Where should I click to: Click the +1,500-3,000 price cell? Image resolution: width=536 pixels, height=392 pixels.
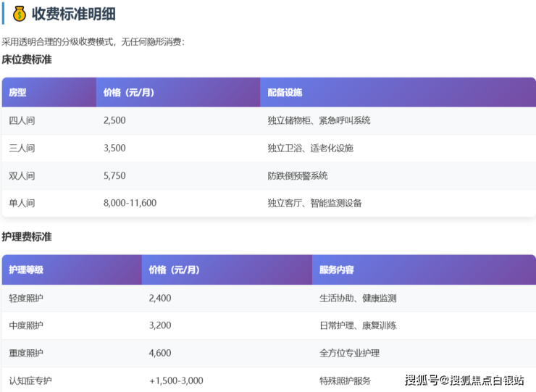176,380
